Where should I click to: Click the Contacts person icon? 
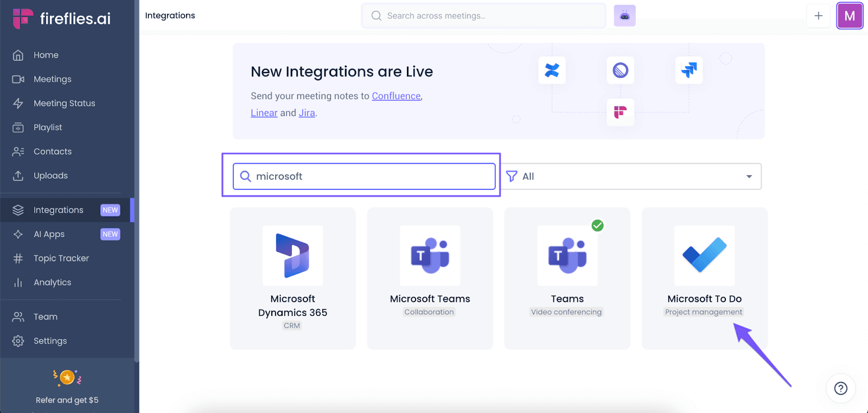18,151
